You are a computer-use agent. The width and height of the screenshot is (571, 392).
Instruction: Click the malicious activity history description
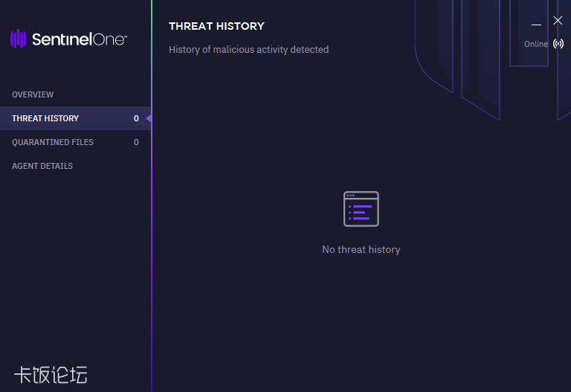click(x=248, y=50)
